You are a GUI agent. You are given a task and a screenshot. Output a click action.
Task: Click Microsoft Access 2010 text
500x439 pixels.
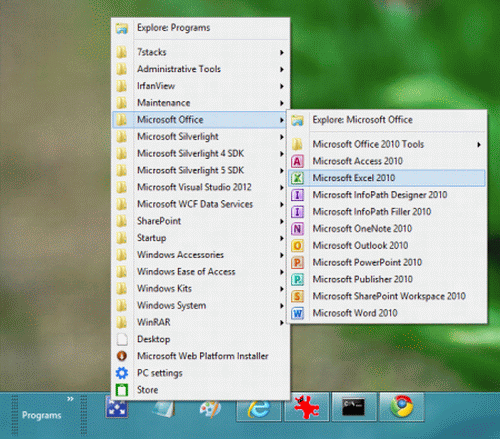(358, 161)
